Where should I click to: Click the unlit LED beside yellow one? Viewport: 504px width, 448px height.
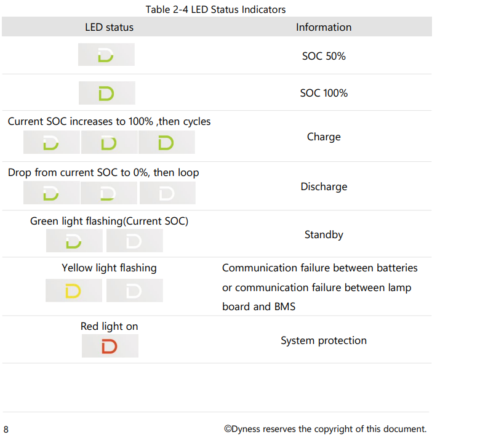pyautogui.click(x=134, y=290)
